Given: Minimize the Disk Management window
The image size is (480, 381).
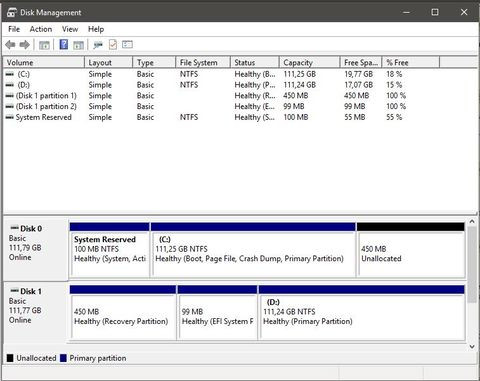Looking at the screenshot, I should [406, 12].
